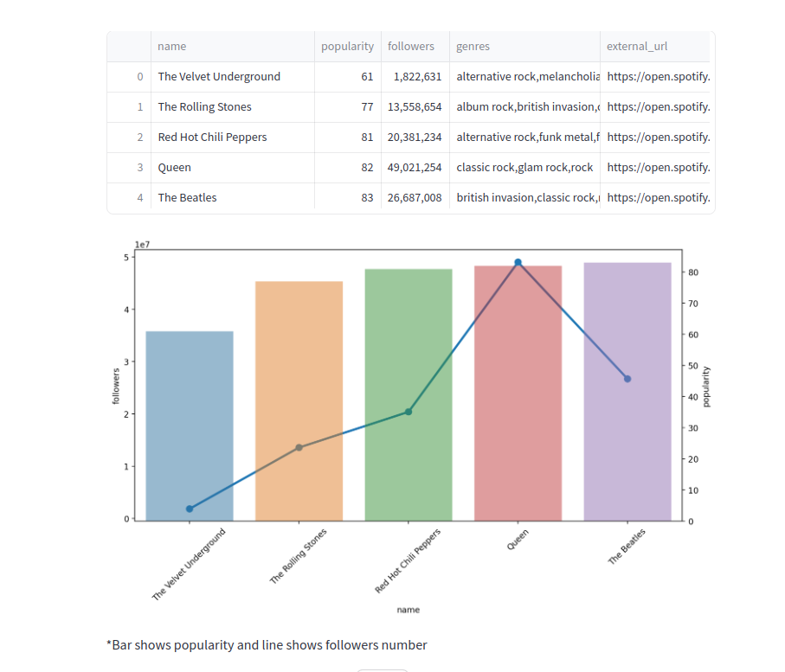Image resolution: width=785 pixels, height=672 pixels.
Task: Click The Beatles popularity value 83
Action: (x=367, y=198)
